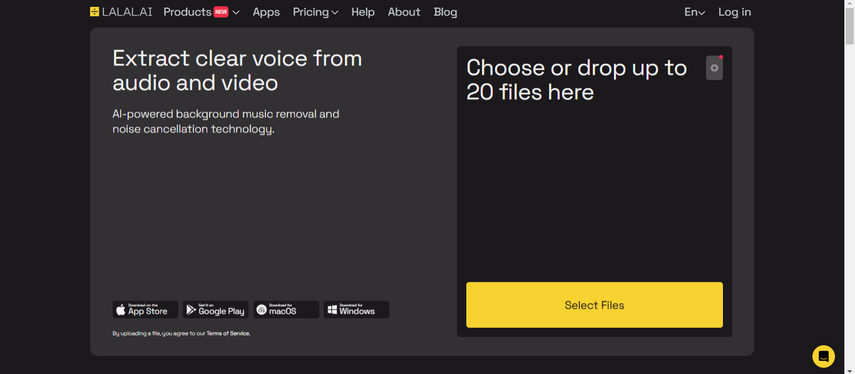855x374 pixels.
Task: Open the Products menu
Action: tap(201, 12)
